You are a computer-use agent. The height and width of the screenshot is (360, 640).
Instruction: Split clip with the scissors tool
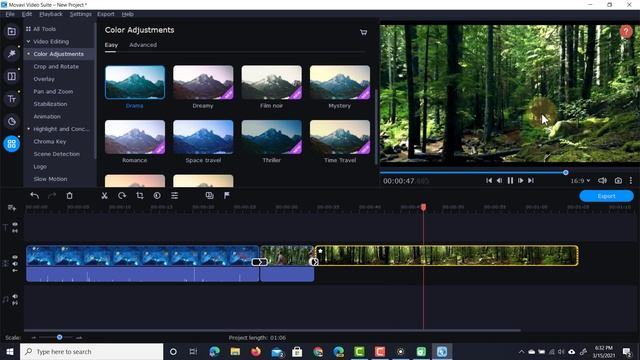point(104,196)
